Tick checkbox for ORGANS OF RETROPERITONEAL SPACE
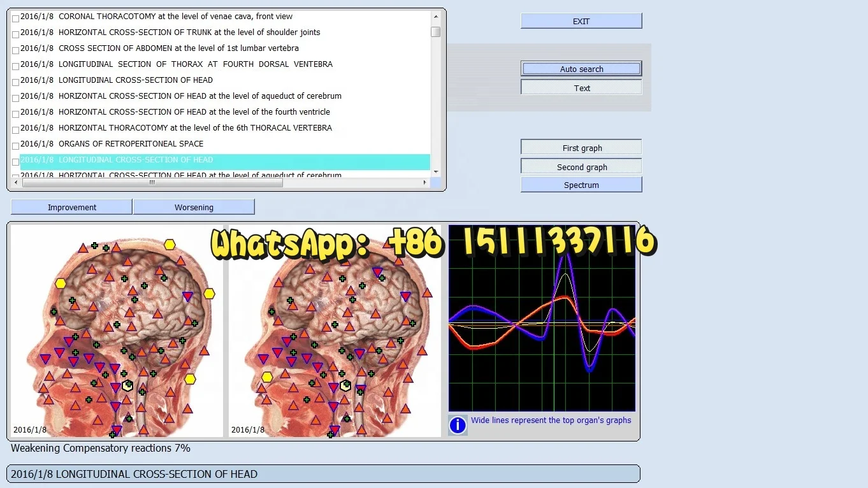Screen dimensions: 868x488 15,146
